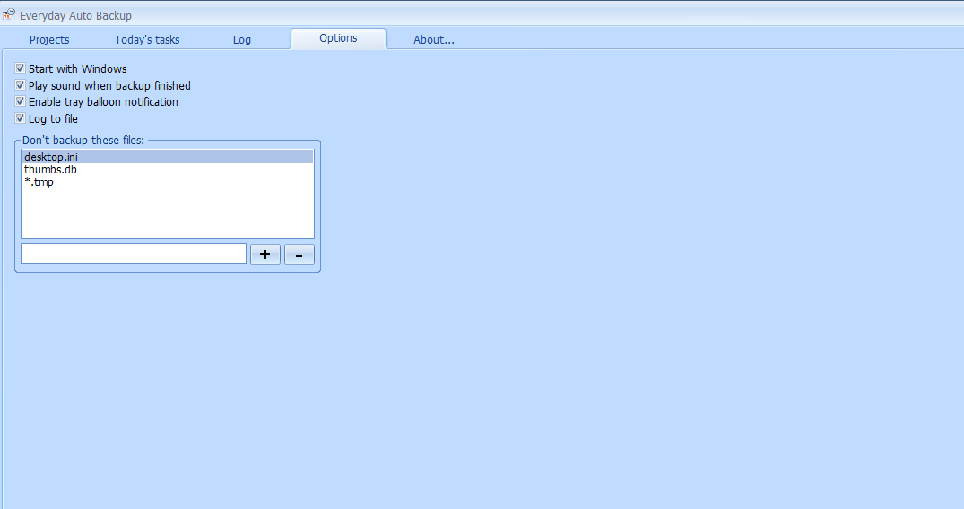Select the Options tab

338,38
